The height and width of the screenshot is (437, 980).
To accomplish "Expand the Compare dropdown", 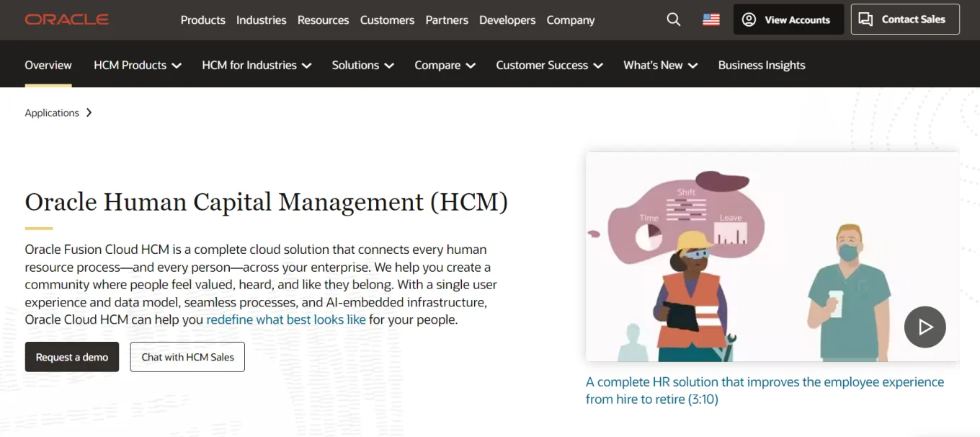I will [x=445, y=65].
